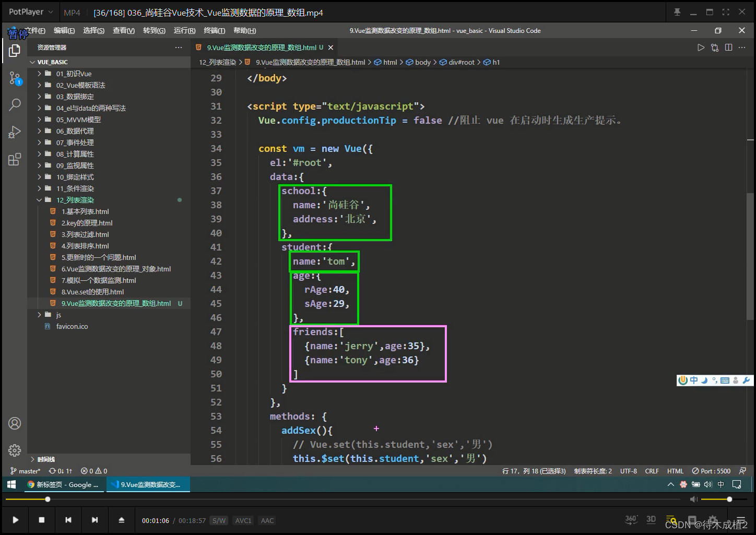Split the editor to the right
This screenshot has width=756, height=535.
pos(728,47)
